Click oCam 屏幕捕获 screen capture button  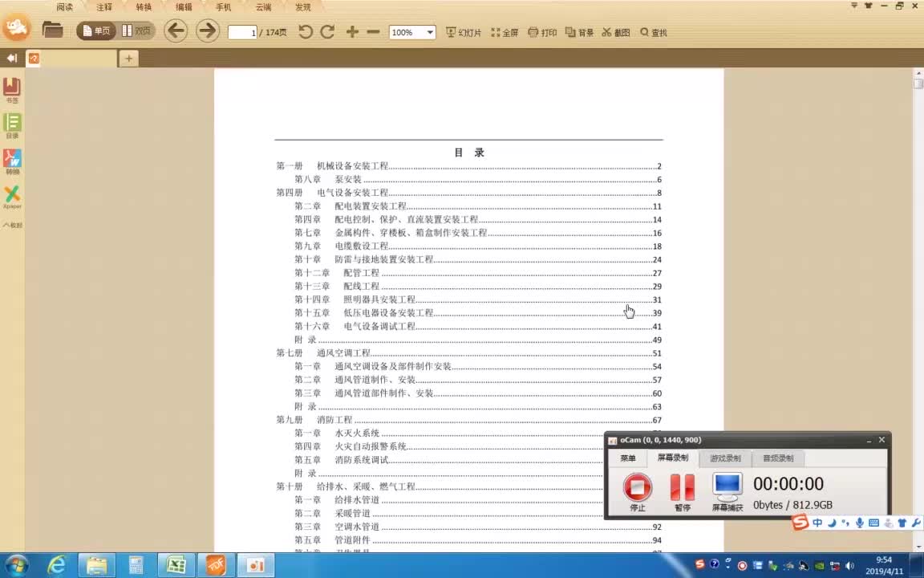[x=727, y=492]
